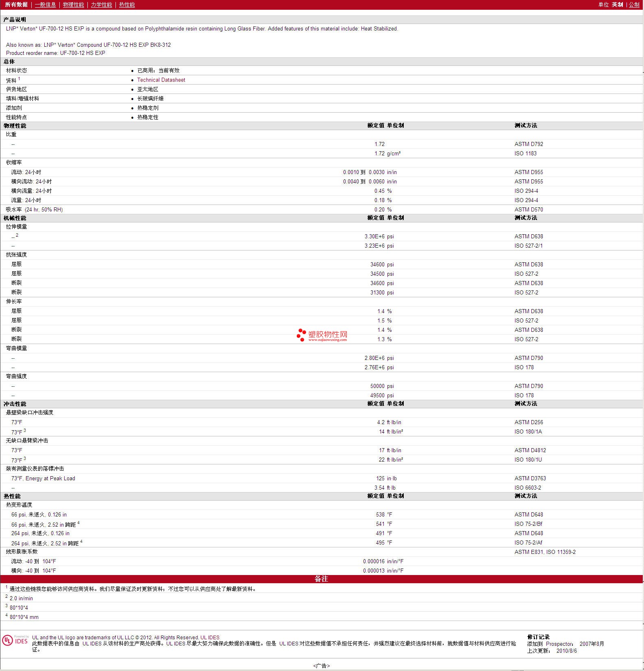Screen dimensions: 644x671
Task: Select the 1.72 g/cm³ density value
Action: (387, 153)
